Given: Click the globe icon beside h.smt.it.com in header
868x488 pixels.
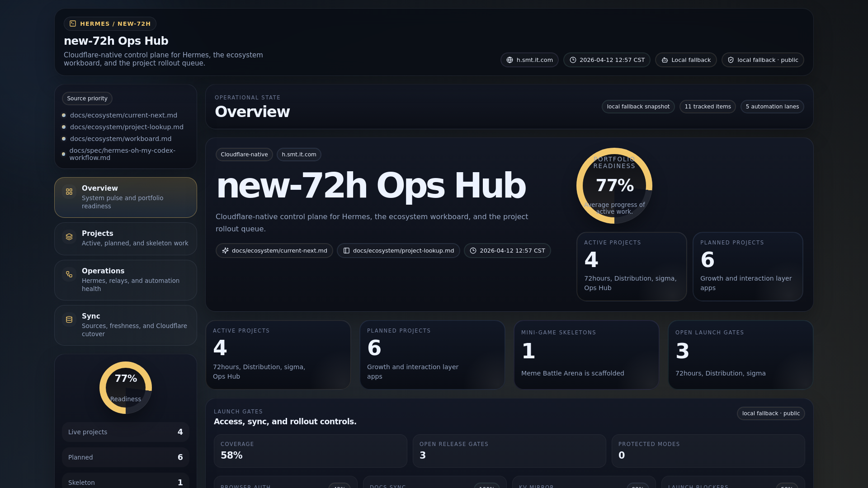Looking at the screenshot, I should pyautogui.click(x=509, y=60).
